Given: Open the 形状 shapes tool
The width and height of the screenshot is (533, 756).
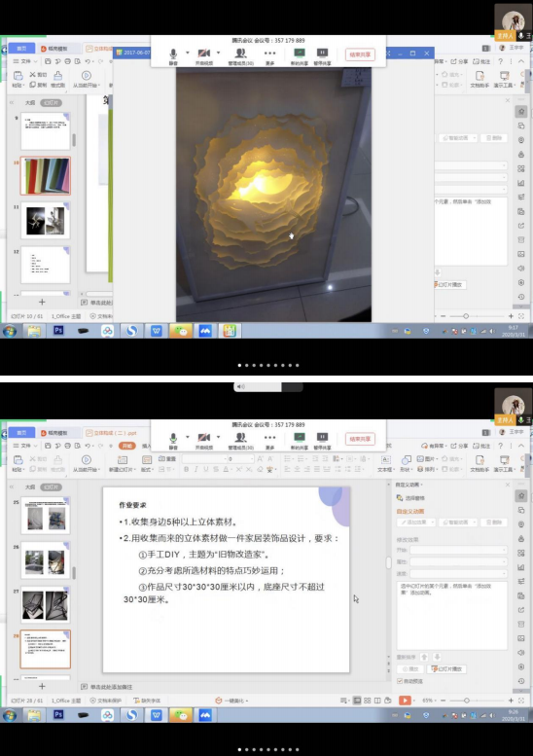Looking at the screenshot, I should tap(407, 463).
